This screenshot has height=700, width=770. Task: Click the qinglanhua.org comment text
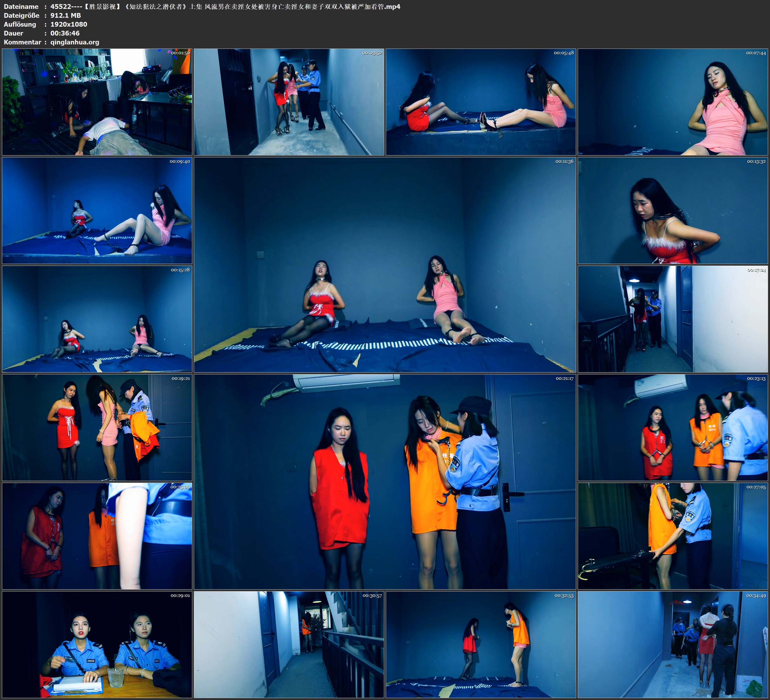click(75, 42)
